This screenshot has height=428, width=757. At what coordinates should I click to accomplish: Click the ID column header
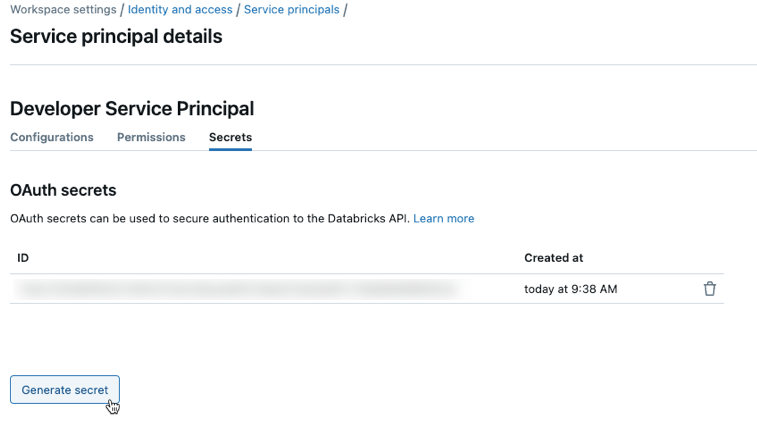(x=23, y=258)
